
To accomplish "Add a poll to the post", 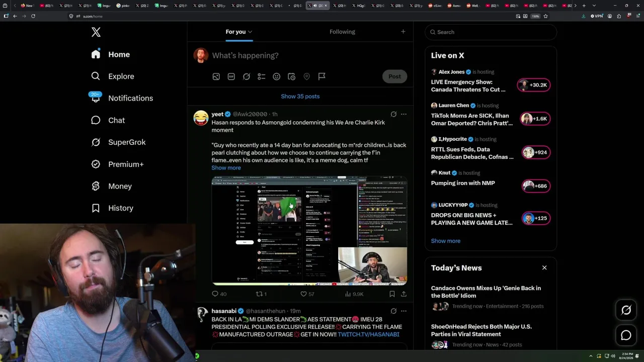I will (x=261, y=76).
